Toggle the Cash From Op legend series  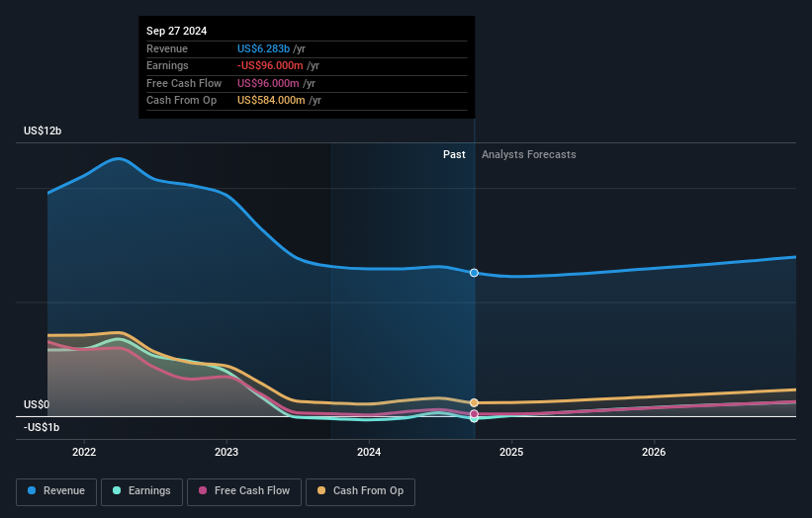[360, 491]
